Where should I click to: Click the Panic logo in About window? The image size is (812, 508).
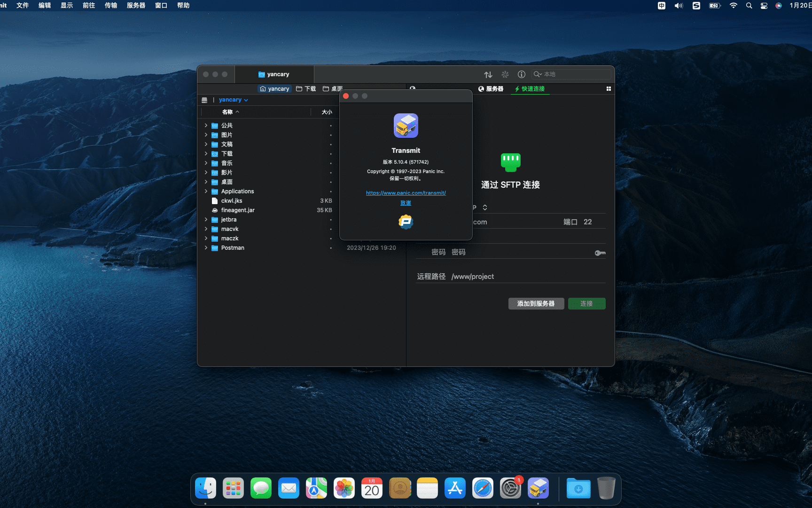point(406,222)
